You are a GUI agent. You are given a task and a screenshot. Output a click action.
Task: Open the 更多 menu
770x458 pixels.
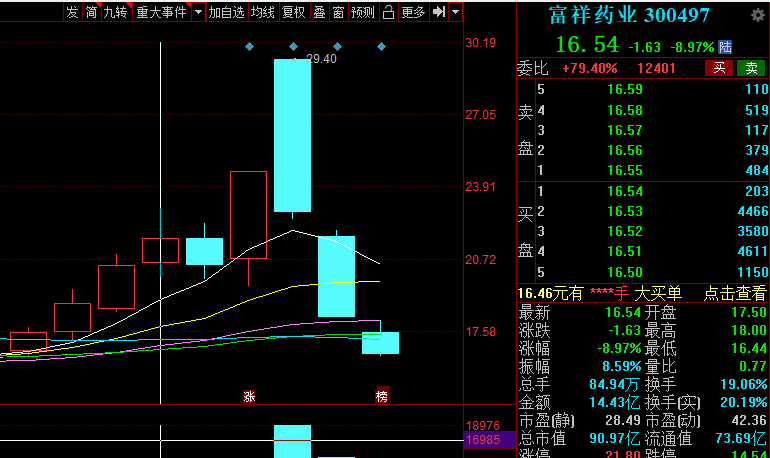point(413,12)
